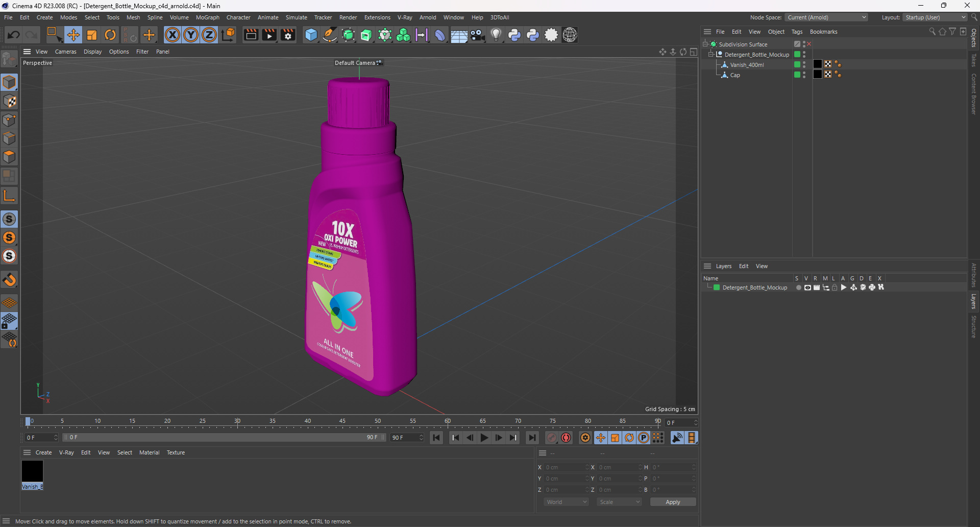
Task: Open Edit Render Settings icon
Action: pos(288,35)
